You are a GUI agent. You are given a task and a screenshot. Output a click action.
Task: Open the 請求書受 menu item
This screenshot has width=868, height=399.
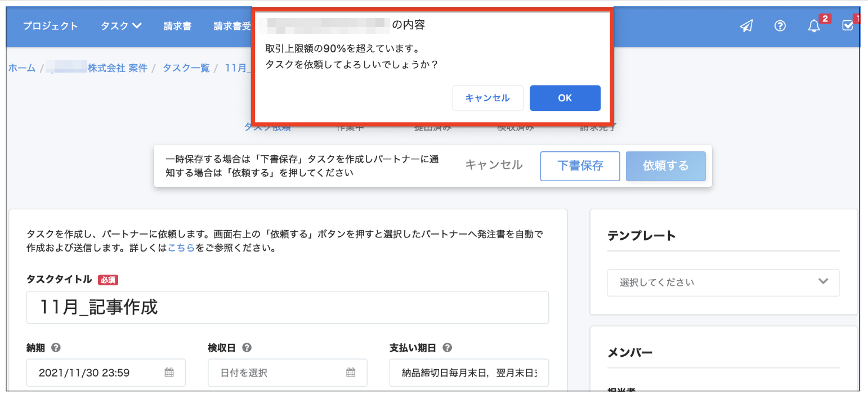pos(232,26)
